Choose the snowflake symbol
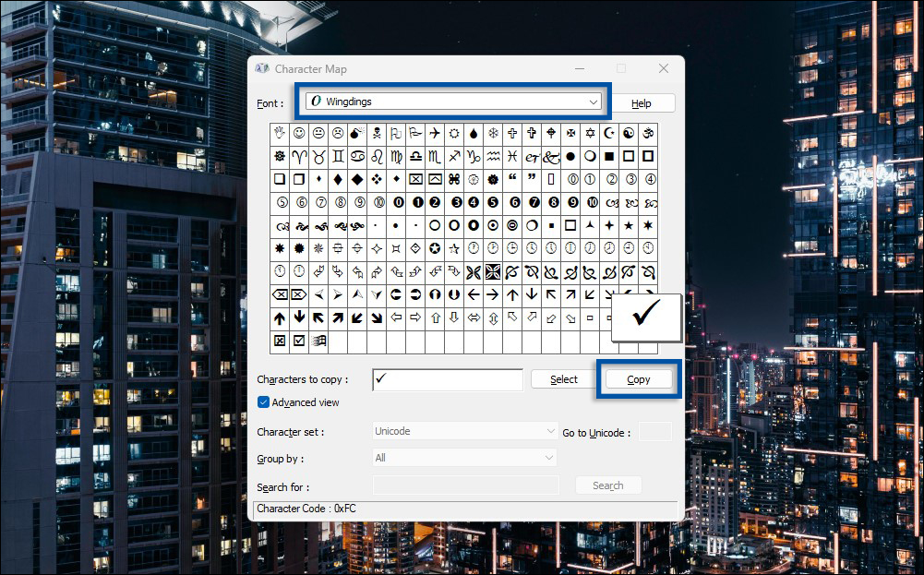This screenshot has height=575, width=924. click(493, 134)
